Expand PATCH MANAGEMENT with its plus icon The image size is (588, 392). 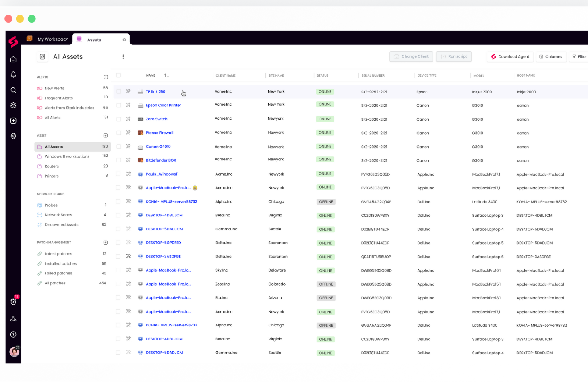[106, 242]
